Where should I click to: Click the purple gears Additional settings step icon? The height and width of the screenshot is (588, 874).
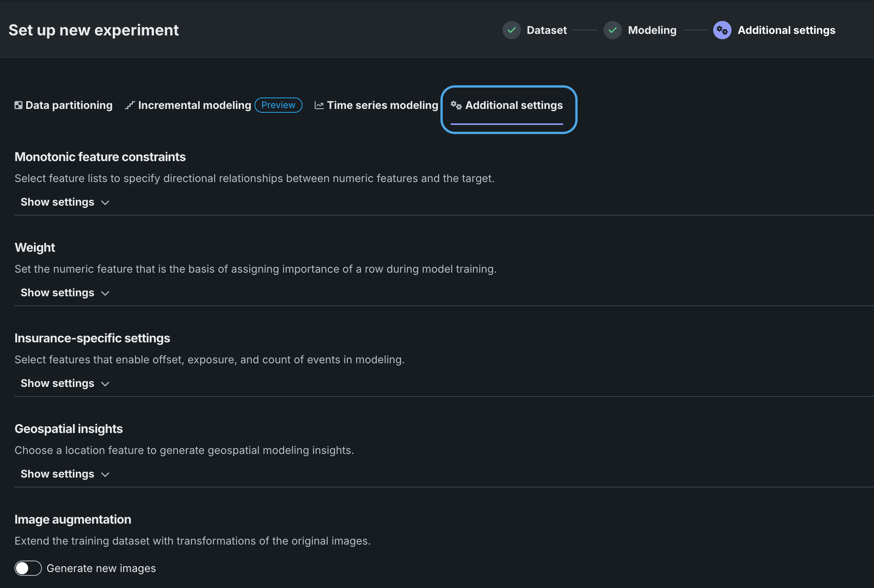coord(722,30)
